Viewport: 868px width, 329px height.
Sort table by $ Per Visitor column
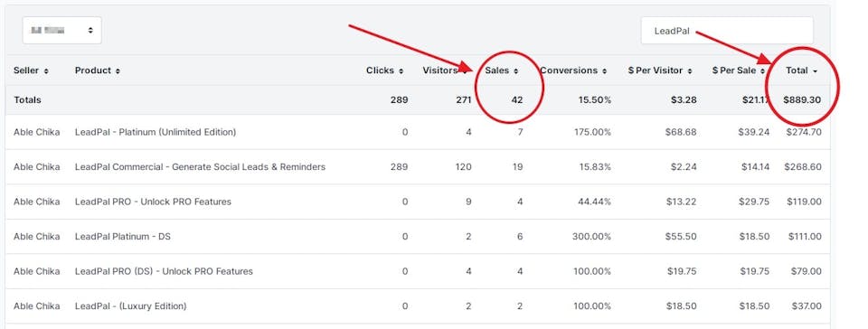click(660, 70)
